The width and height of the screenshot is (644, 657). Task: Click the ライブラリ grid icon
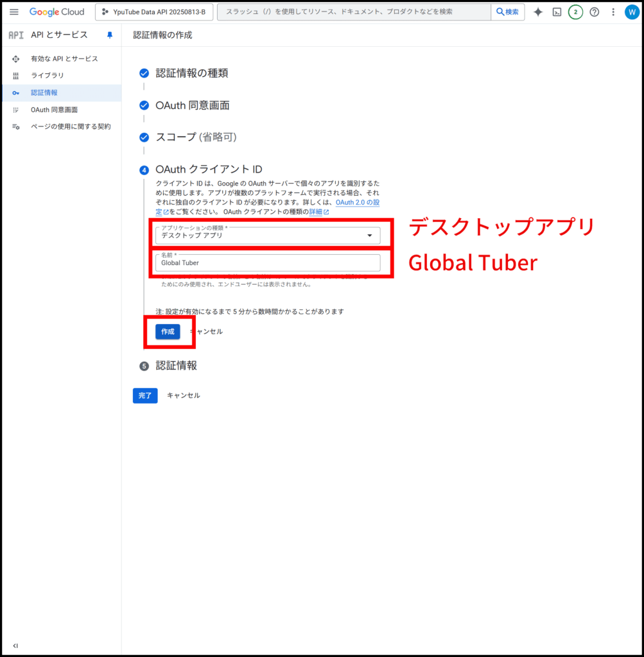tap(16, 76)
